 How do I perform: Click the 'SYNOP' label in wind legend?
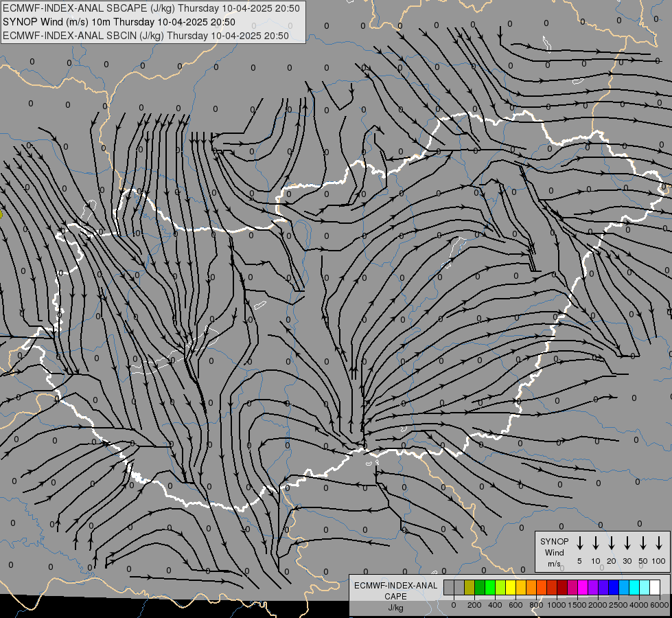[554, 542]
